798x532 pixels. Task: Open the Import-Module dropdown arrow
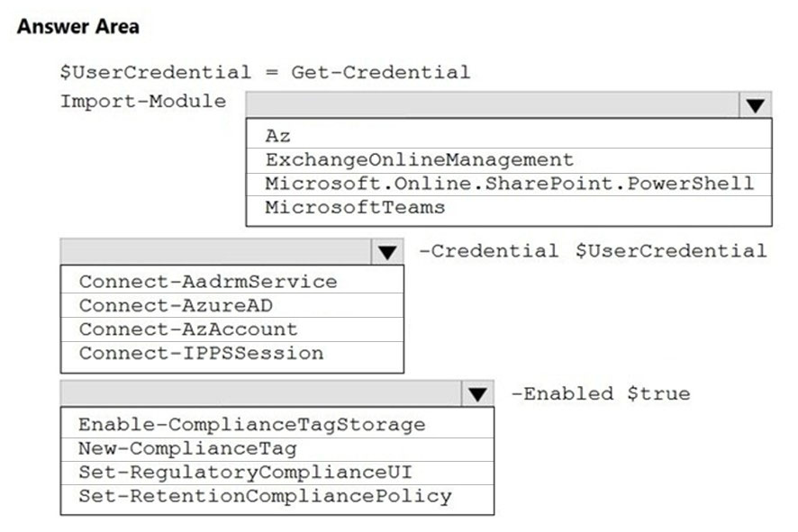[x=756, y=105]
